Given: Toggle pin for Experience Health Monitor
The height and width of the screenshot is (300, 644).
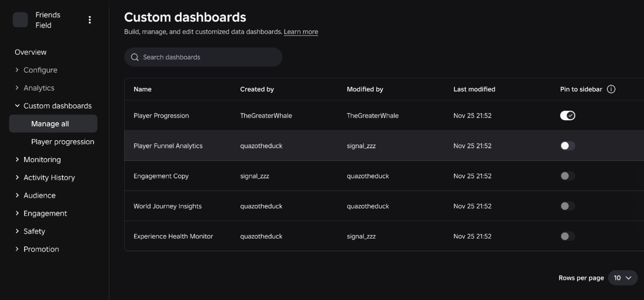Looking at the screenshot, I should point(567,236).
